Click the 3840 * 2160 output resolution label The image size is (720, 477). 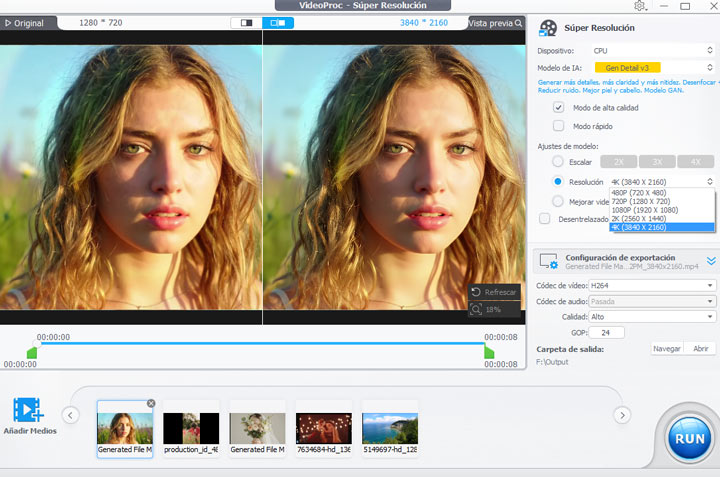point(423,23)
